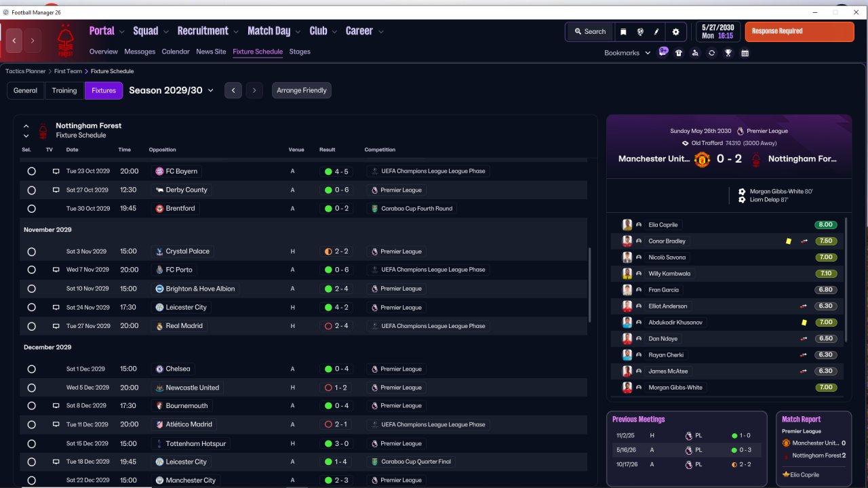Go to the previous season with left chevron
The height and width of the screenshot is (488, 868).
pyautogui.click(x=233, y=91)
